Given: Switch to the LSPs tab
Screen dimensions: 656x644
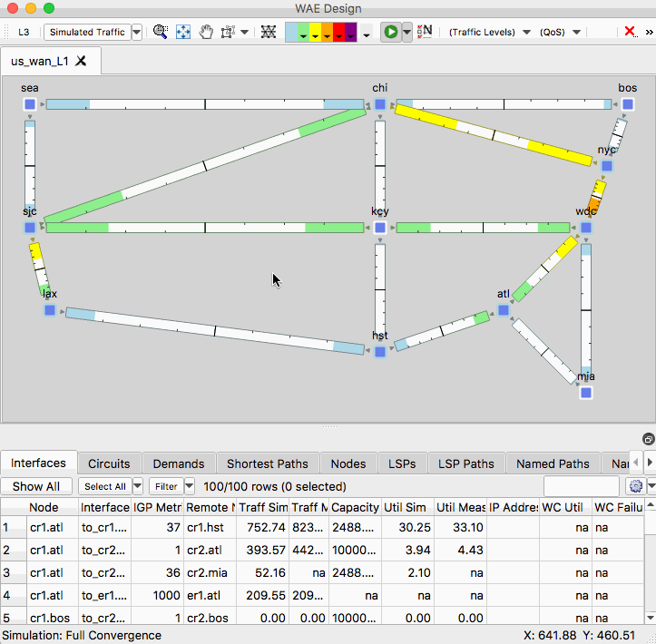Looking at the screenshot, I should coord(402,463).
